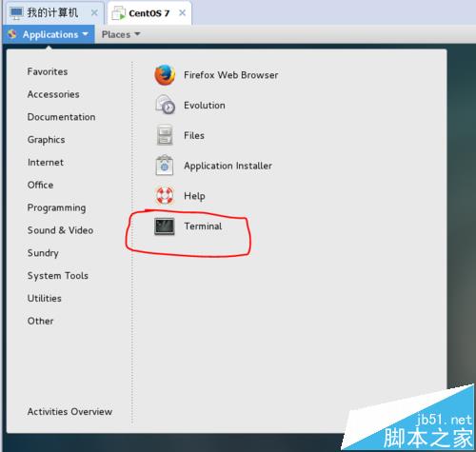Screen dimensions: 476x452
Task: Open the Applications dropdown arrow
Action: [x=86, y=33]
